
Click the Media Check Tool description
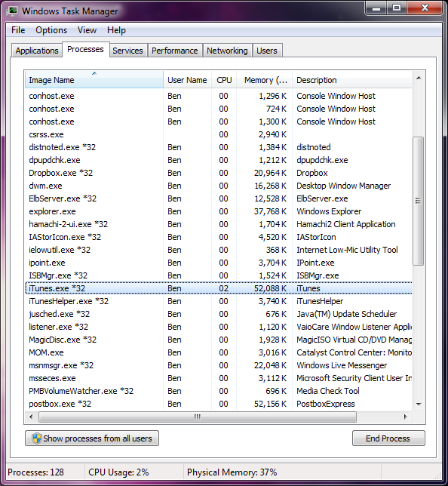(328, 391)
